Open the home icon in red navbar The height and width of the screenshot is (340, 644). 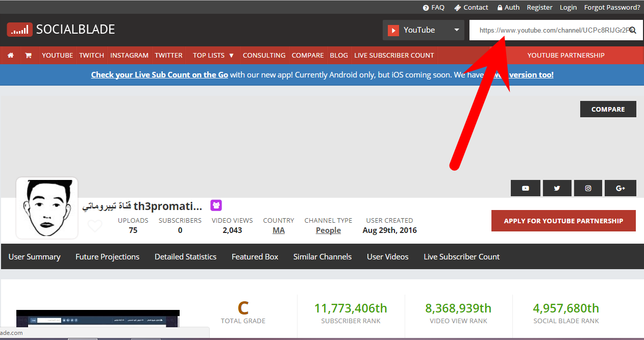[x=11, y=55]
